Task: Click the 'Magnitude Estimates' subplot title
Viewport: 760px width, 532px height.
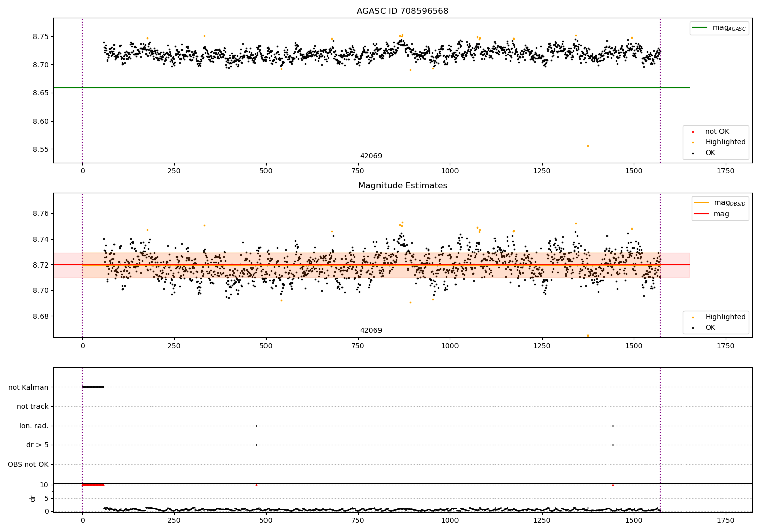Action: (402, 186)
